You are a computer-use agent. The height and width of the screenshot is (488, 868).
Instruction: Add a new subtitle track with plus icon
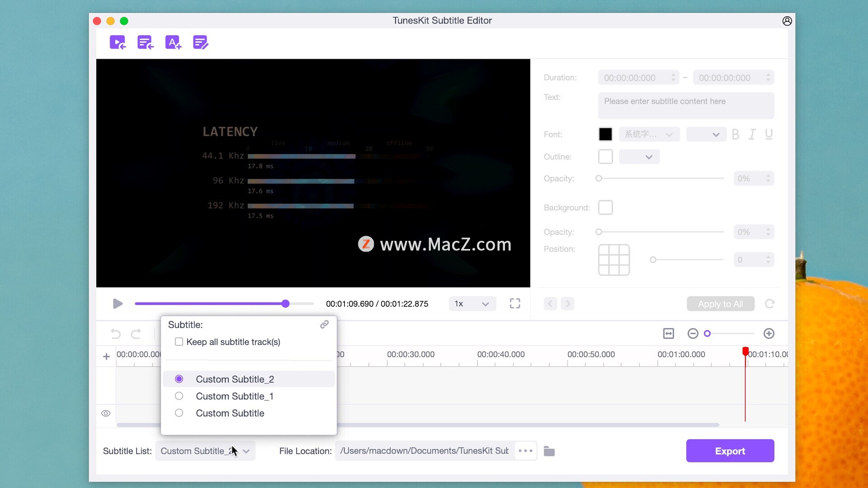(x=106, y=357)
